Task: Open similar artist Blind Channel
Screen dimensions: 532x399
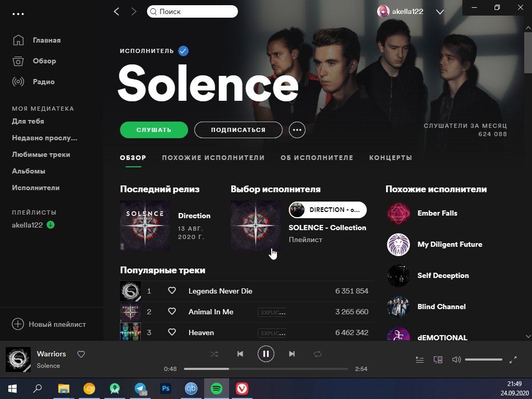Action: [442, 307]
